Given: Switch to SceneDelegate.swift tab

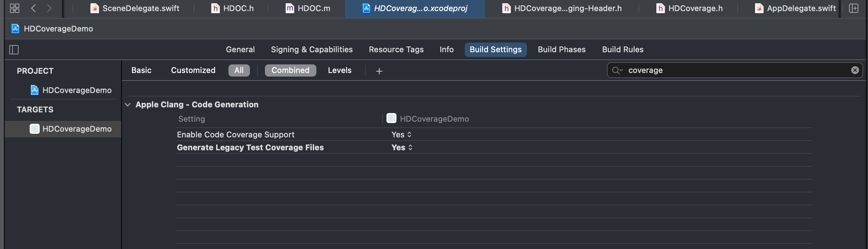Looking at the screenshot, I should tap(135, 8).
